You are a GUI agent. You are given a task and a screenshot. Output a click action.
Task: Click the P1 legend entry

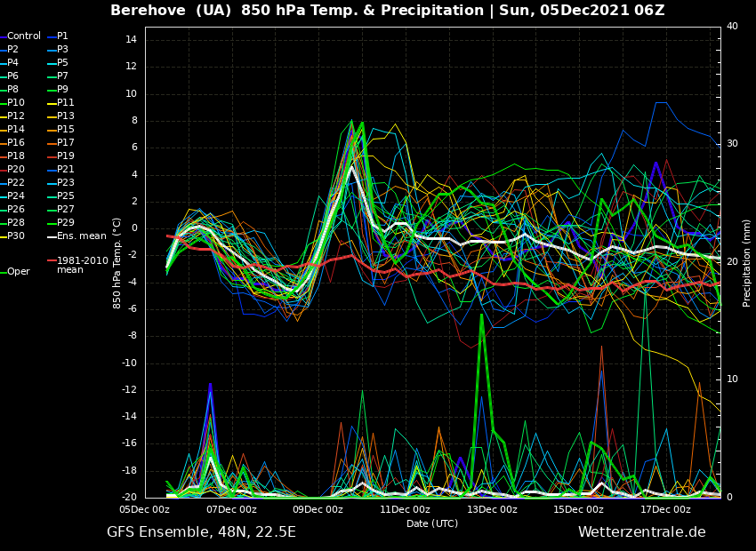pos(62,36)
